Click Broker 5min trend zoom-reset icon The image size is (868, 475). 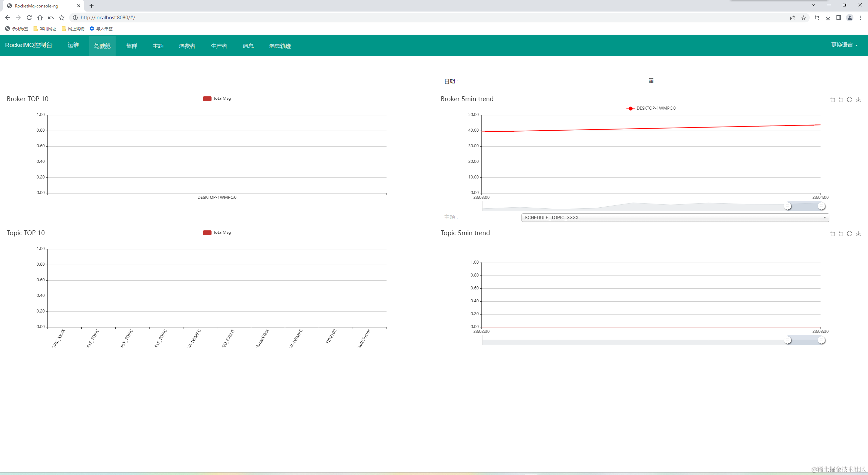click(x=841, y=99)
